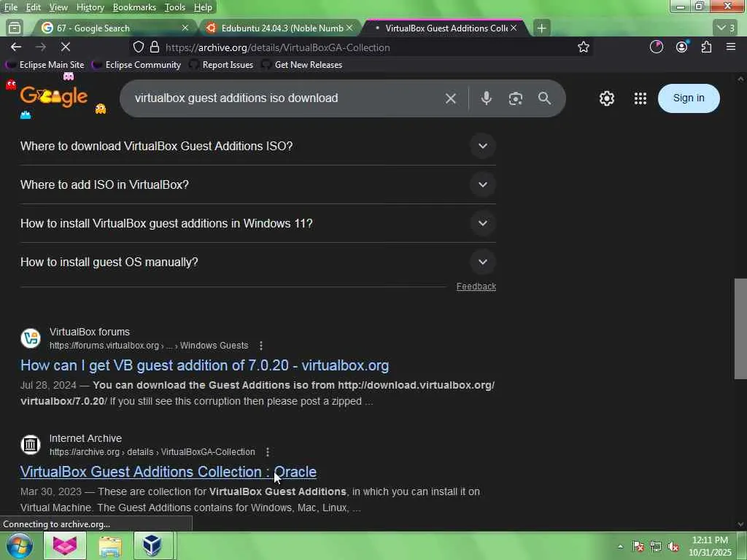Click the Internet Archive result favicon
The image size is (747, 560).
[31, 445]
